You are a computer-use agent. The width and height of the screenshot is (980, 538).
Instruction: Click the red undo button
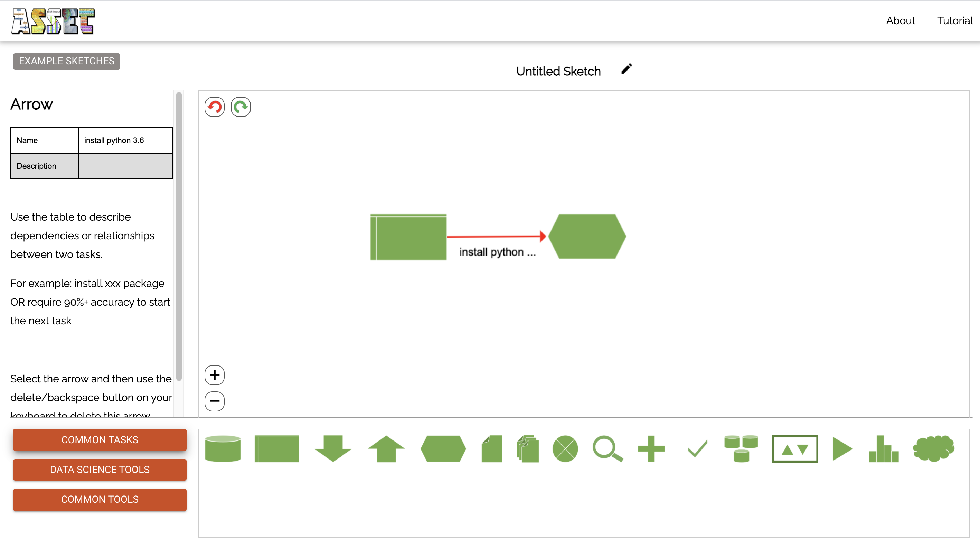tap(215, 107)
